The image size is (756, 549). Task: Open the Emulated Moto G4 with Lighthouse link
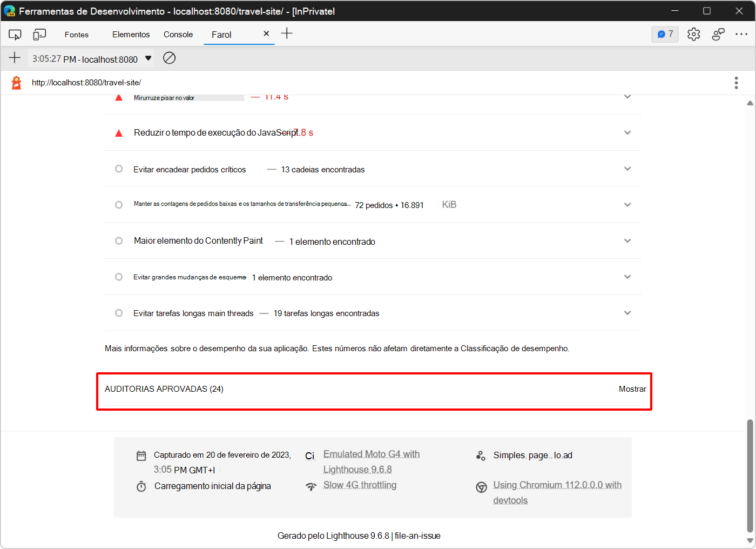372,462
